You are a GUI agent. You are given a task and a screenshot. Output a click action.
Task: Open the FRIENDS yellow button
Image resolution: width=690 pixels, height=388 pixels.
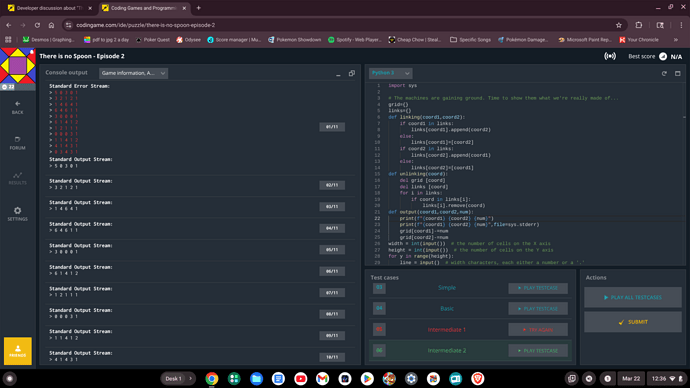(18, 351)
